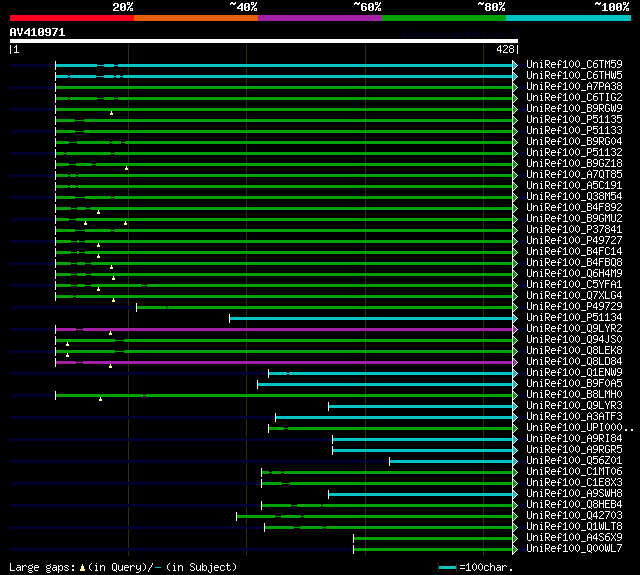The height and width of the screenshot is (575, 640).
Task: Click the cyan ~100% identity legend segment
Action: pyautogui.click(x=569, y=18)
